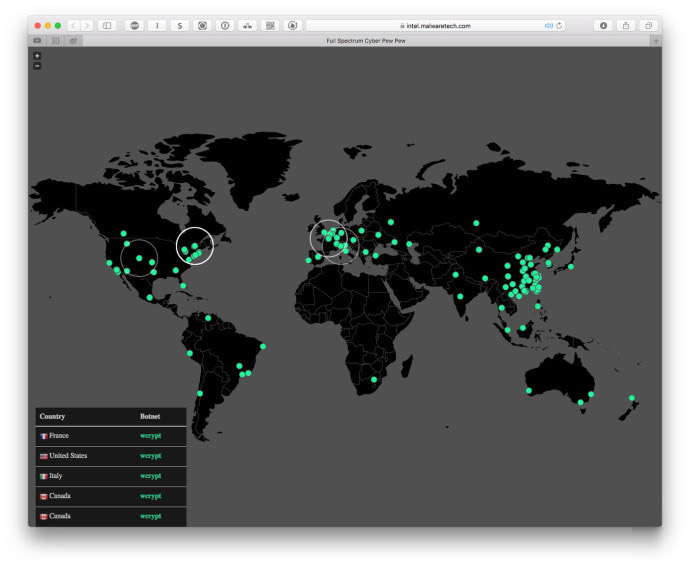The image size is (690, 567).
Task: Show the all-tabs overview
Action: pos(648,25)
